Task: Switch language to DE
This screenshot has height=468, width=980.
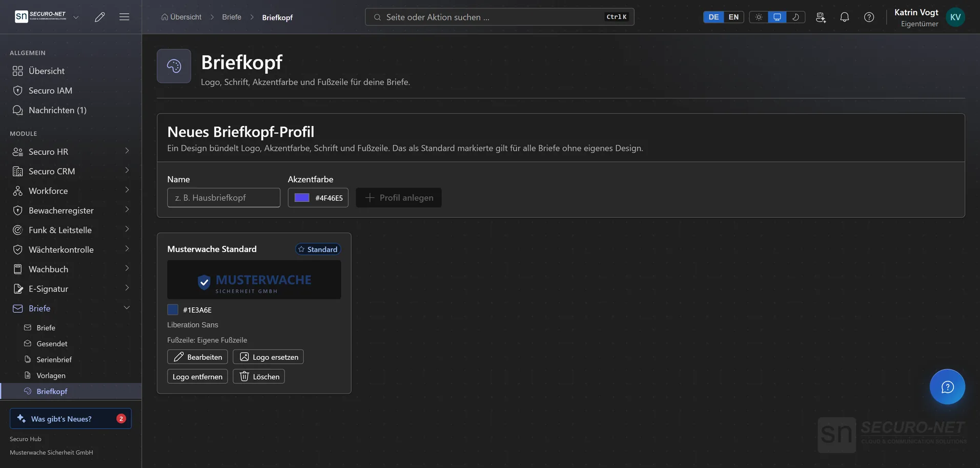Action: [x=713, y=17]
